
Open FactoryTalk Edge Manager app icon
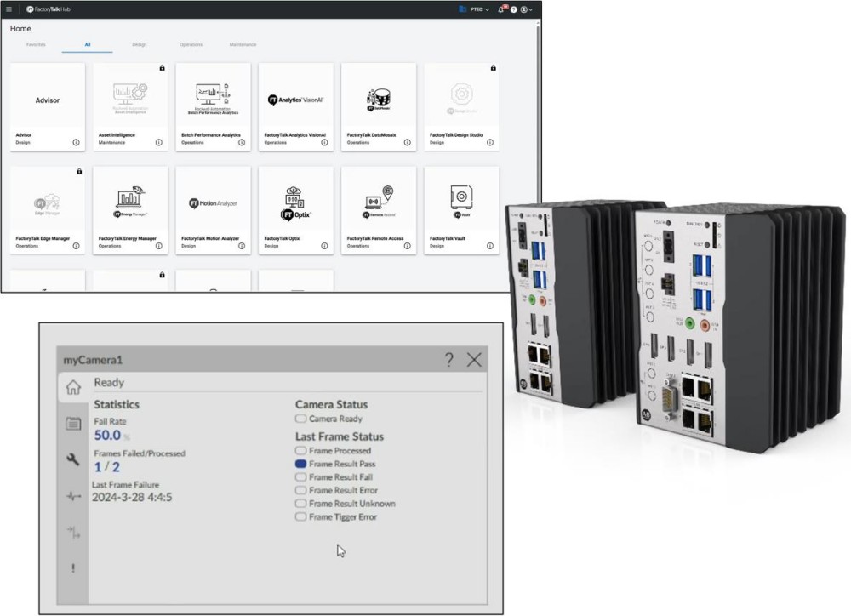pos(47,203)
